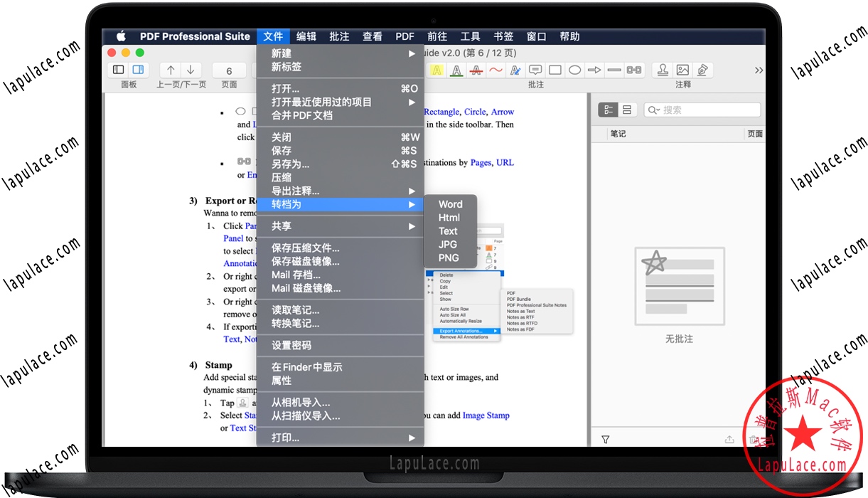Open the 帮助 menu

pos(569,36)
